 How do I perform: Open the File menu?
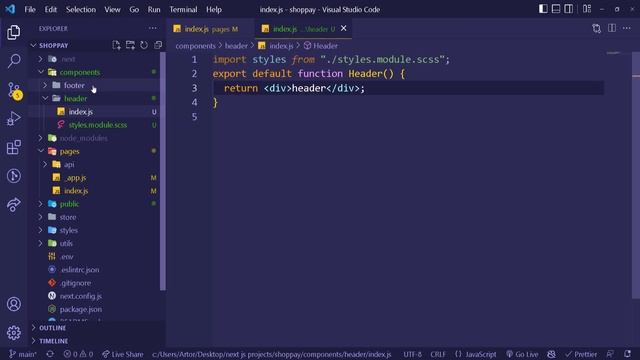click(30, 9)
